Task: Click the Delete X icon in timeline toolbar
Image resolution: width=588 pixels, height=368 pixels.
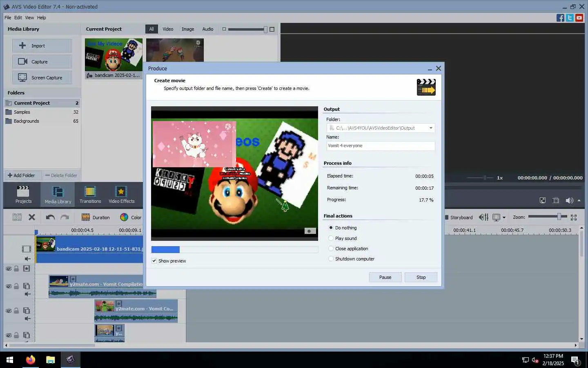Action: (32, 218)
